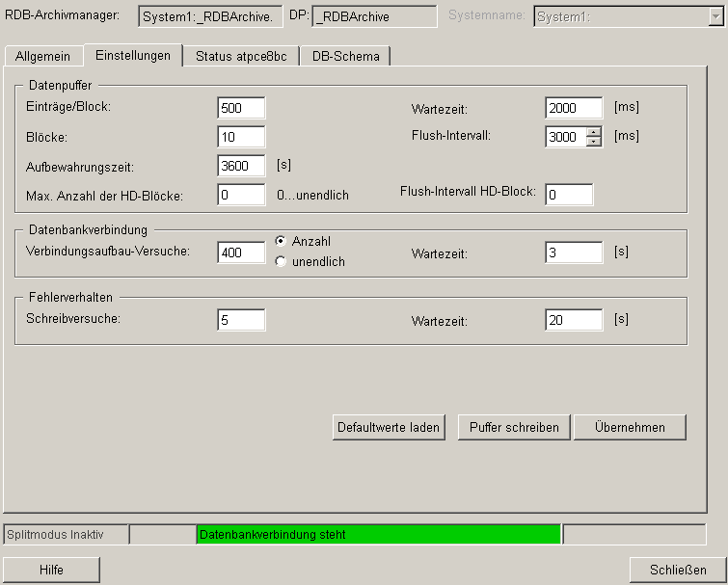The height and width of the screenshot is (585, 728).
Task: Decrease Flush-Intervall with down arrow
Action: click(594, 142)
